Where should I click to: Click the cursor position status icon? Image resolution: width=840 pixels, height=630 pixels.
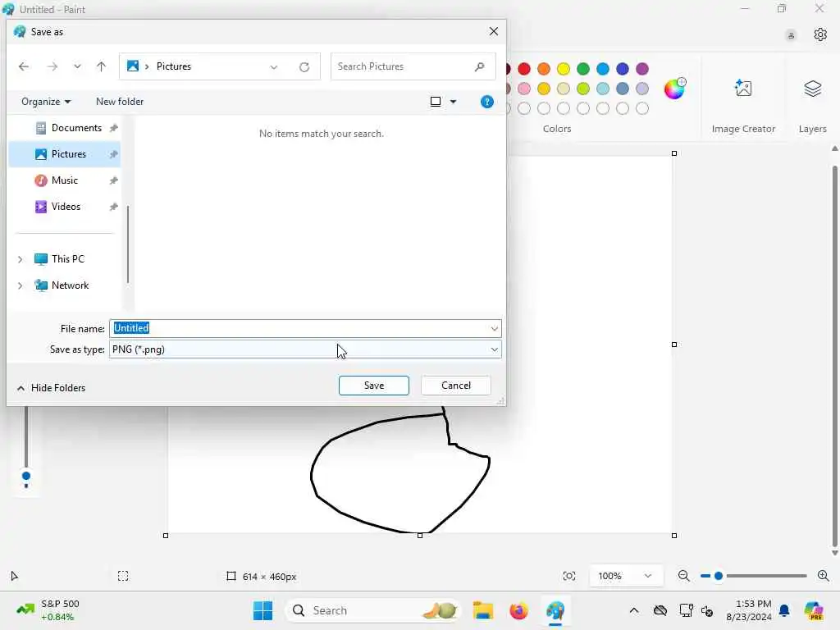pyautogui.click(x=15, y=577)
